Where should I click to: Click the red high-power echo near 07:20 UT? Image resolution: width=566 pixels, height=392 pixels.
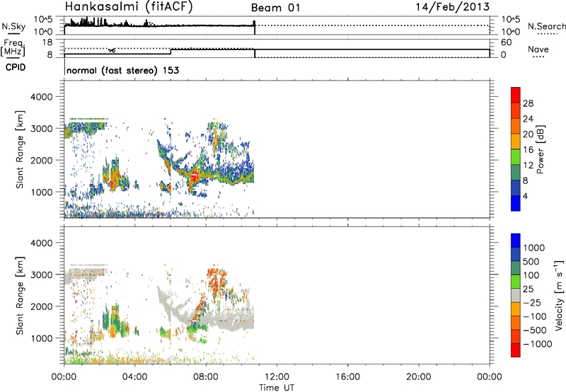[194, 176]
